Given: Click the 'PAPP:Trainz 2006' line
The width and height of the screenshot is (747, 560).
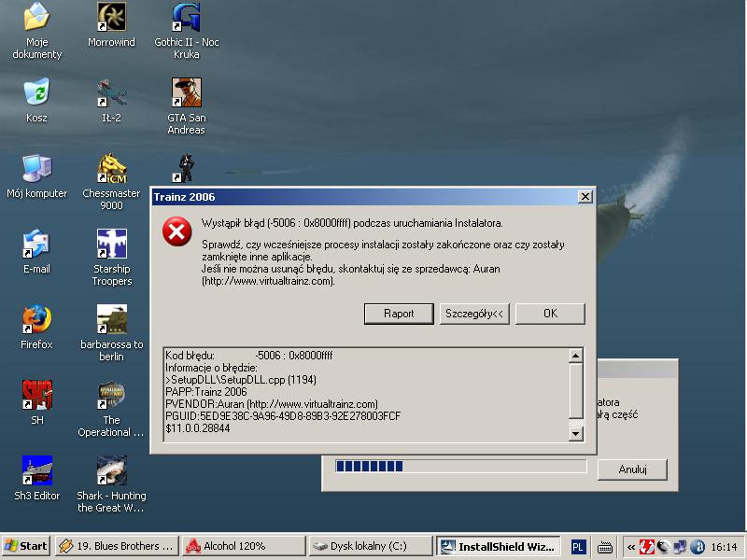Looking at the screenshot, I should pos(205,391).
